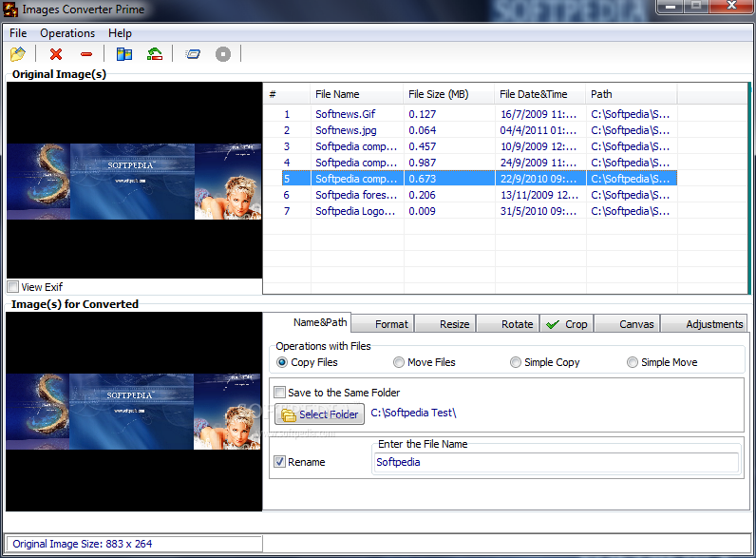Click the date 16/7/2009 cell
The width and height of the screenshot is (756, 558).
click(x=539, y=114)
